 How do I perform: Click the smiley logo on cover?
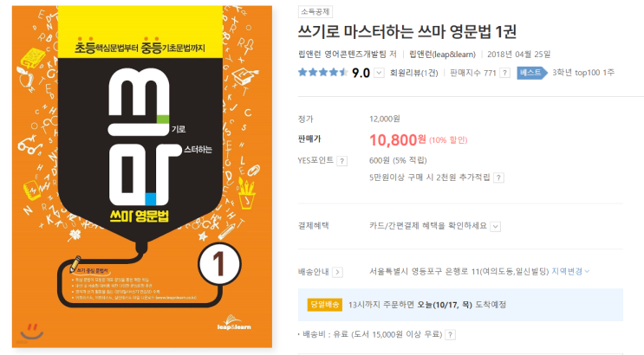31,332
